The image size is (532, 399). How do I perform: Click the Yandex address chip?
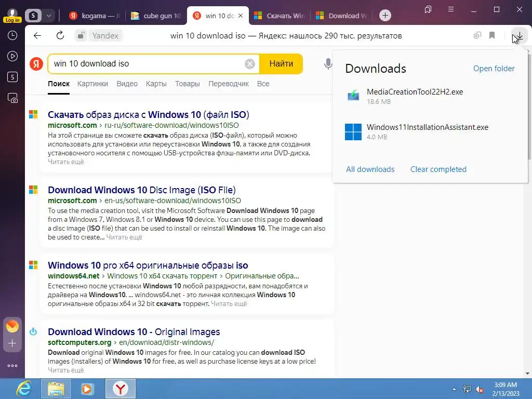(x=105, y=36)
